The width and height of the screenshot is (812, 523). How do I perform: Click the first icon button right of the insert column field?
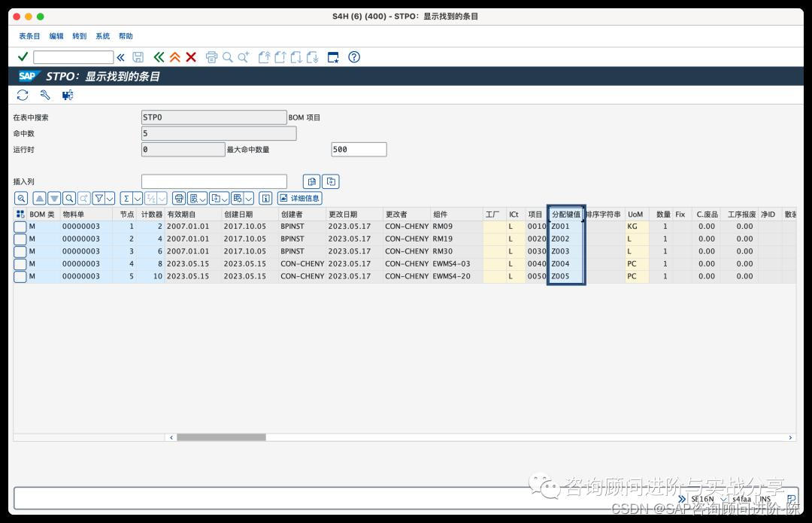pyautogui.click(x=312, y=181)
